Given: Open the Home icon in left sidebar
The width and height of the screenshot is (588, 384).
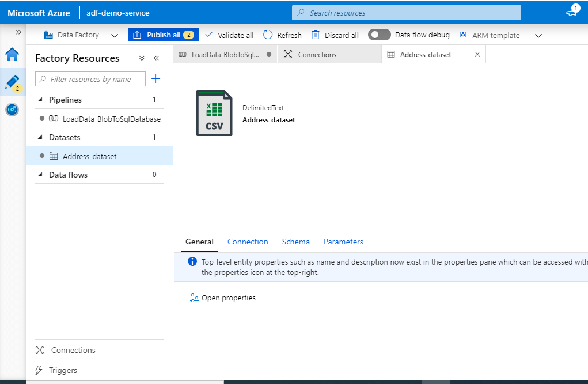Looking at the screenshot, I should tap(12, 54).
